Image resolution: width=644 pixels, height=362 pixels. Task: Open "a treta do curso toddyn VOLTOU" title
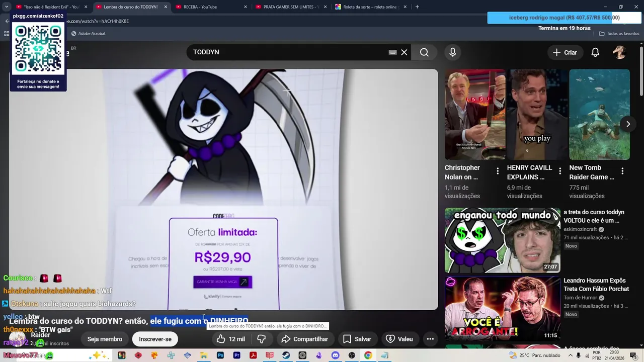594,216
